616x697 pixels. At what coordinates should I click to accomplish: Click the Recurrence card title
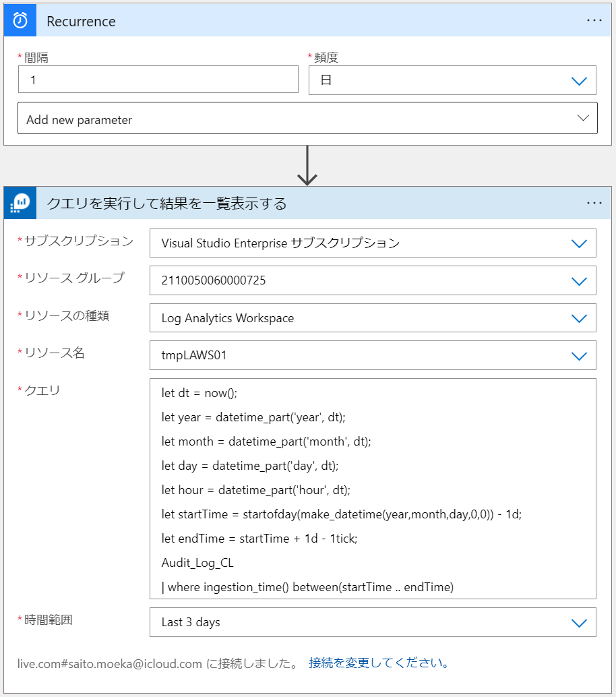(82, 22)
